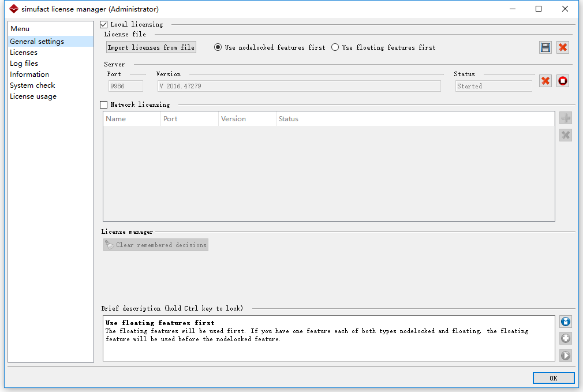Click the 'Server' section label
The height and width of the screenshot is (392, 583).
(114, 64)
